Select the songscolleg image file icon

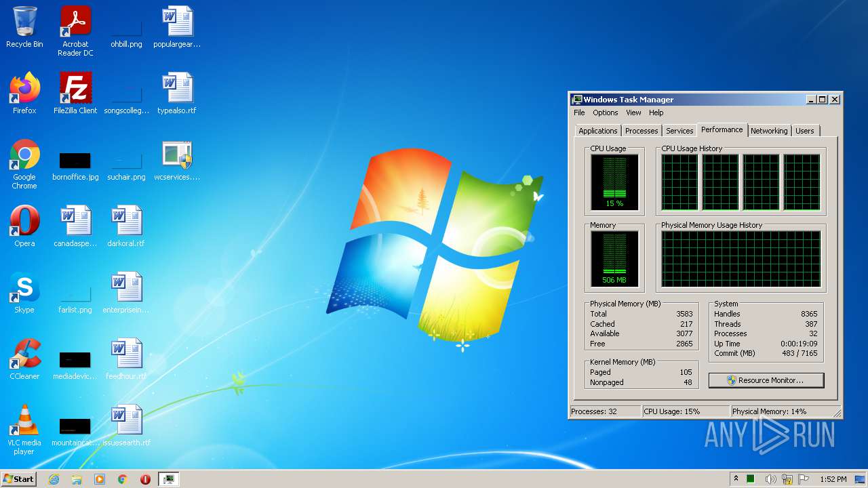pyautogui.click(x=126, y=94)
